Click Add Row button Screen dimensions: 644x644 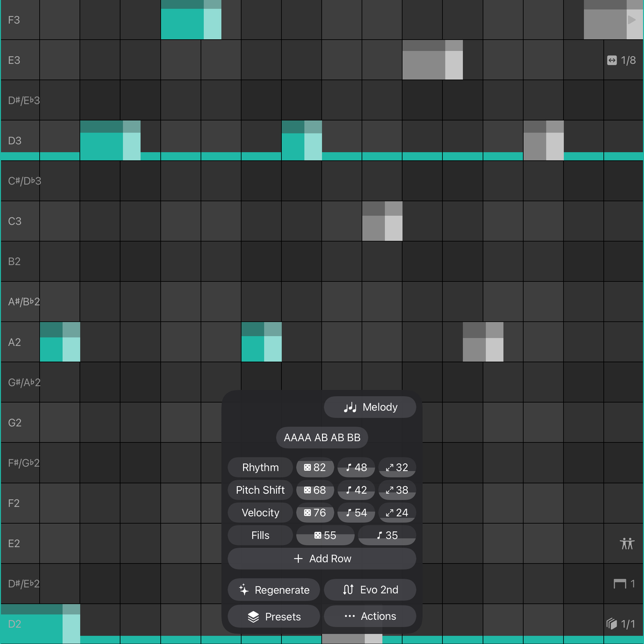[x=322, y=559]
